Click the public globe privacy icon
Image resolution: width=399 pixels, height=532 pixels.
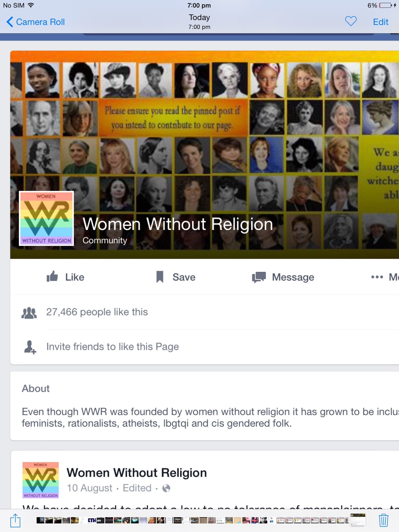[x=166, y=488]
